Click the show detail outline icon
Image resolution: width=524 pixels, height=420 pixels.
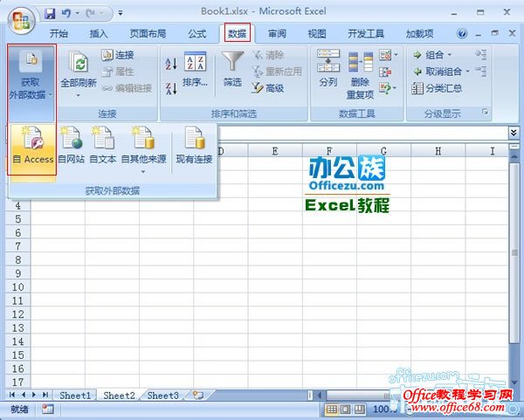tap(481, 55)
